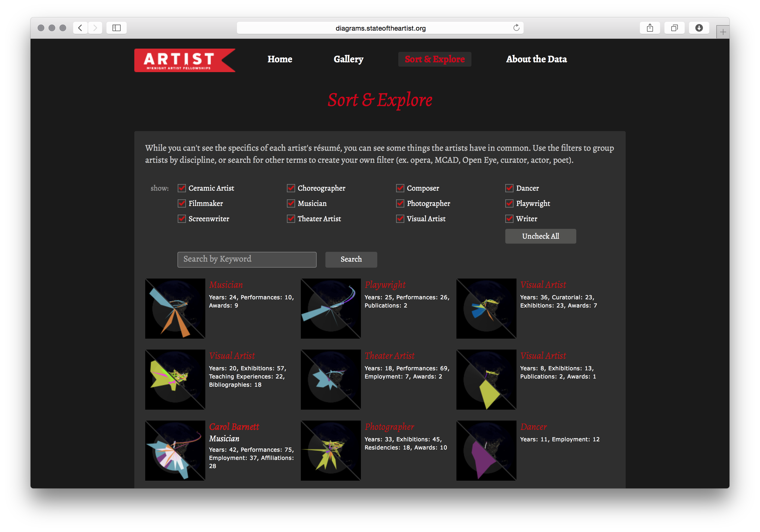Toggle the Composer filter checkbox

coord(400,188)
